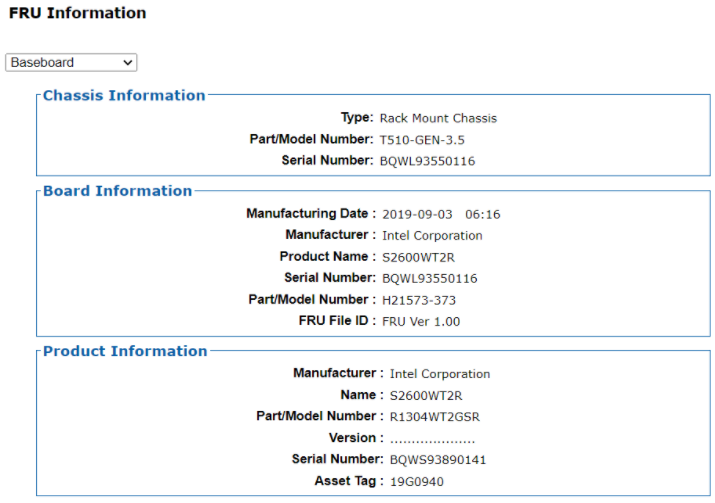The height and width of the screenshot is (503, 715).
Task: Click the dotted product Version value
Action: coord(432,439)
